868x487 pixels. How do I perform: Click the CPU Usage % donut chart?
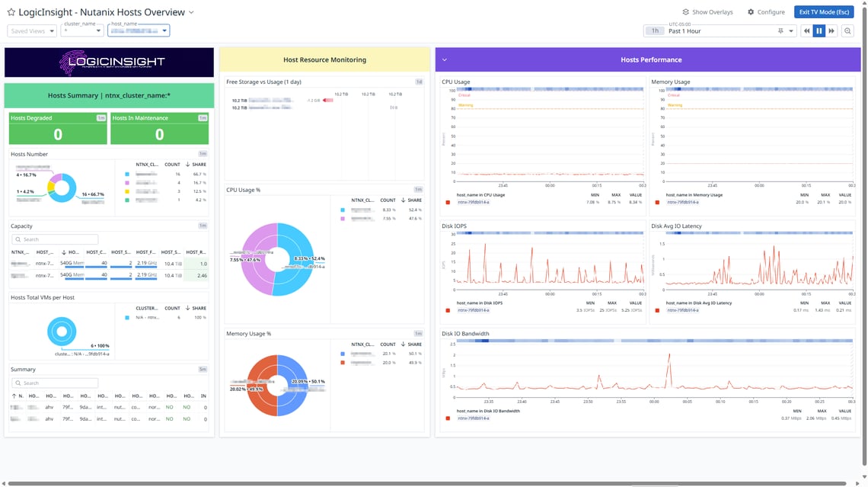click(277, 259)
